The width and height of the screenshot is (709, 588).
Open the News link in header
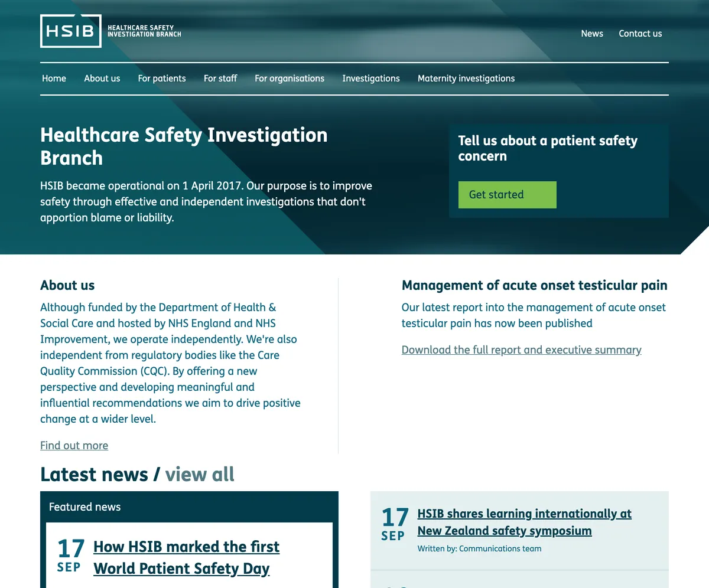(x=592, y=34)
